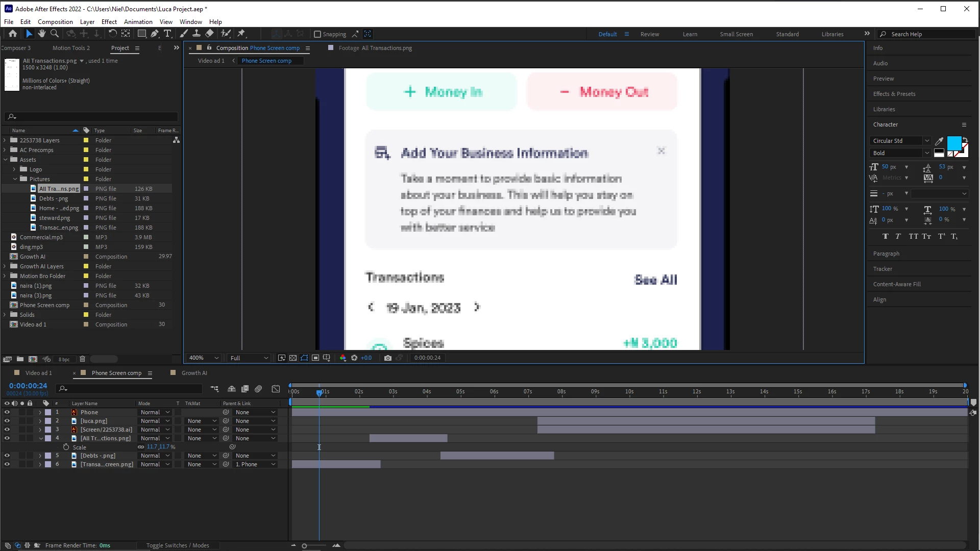Switch to the Review workspace
Screen dimensions: 980x551
(649, 34)
